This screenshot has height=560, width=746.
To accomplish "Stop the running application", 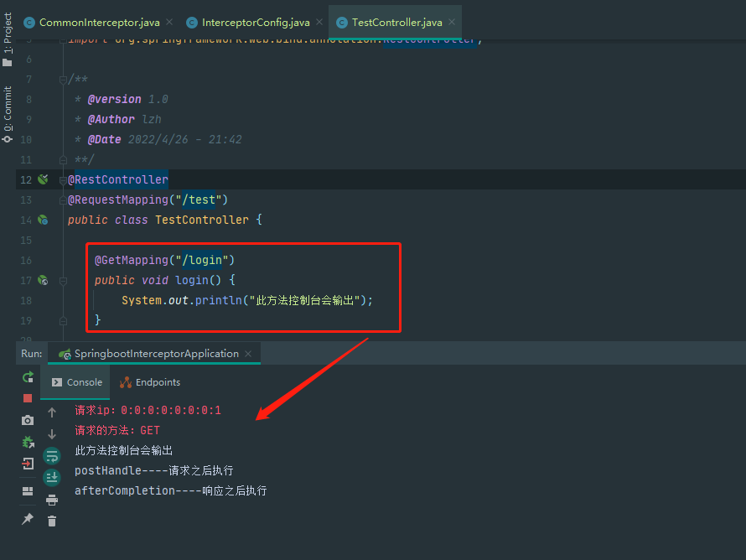I will point(28,397).
